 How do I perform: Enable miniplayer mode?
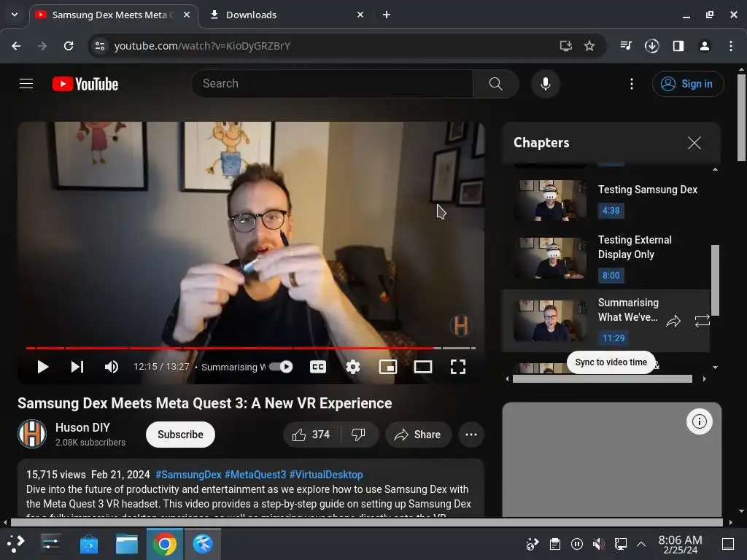click(x=388, y=367)
